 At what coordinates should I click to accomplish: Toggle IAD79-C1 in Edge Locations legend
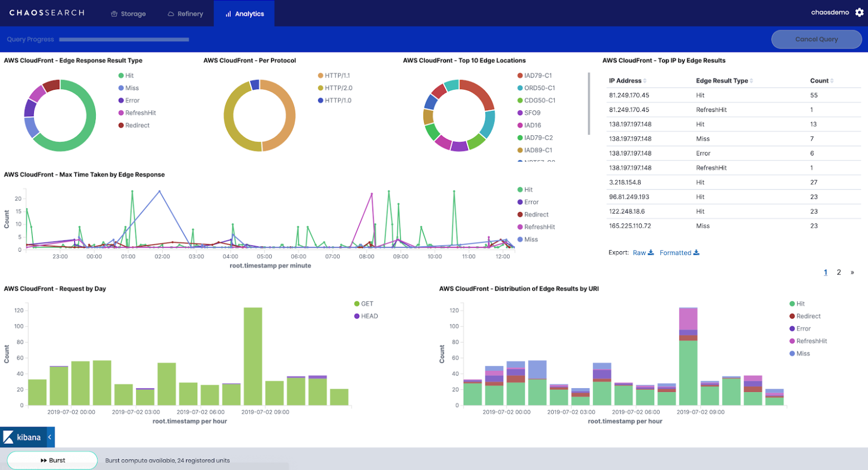(534, 76)
